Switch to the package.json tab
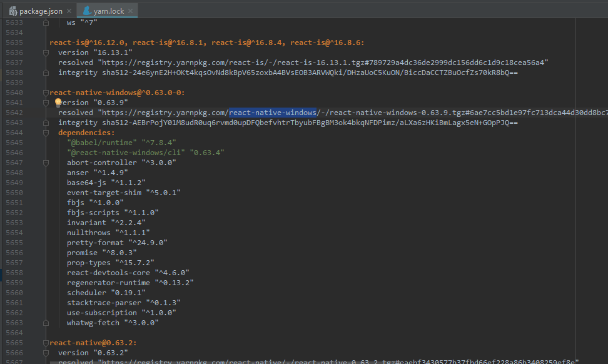 tap(38, 11)
